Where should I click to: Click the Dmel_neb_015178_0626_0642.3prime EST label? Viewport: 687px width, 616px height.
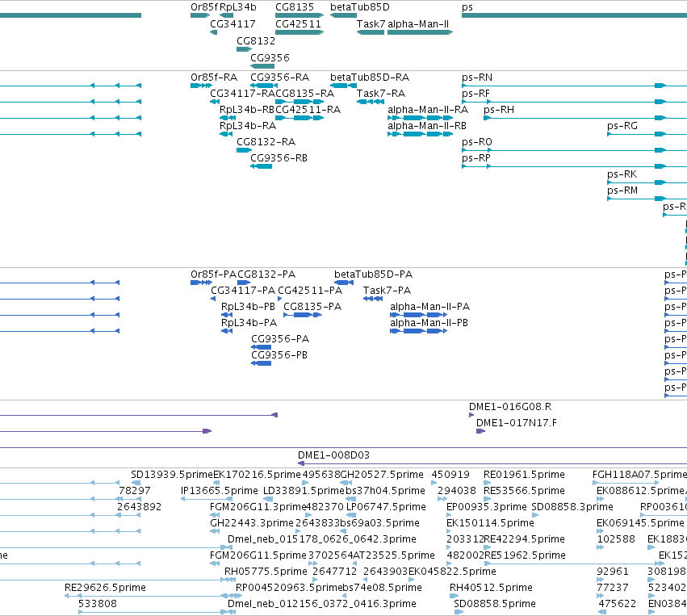coord(322,540)
